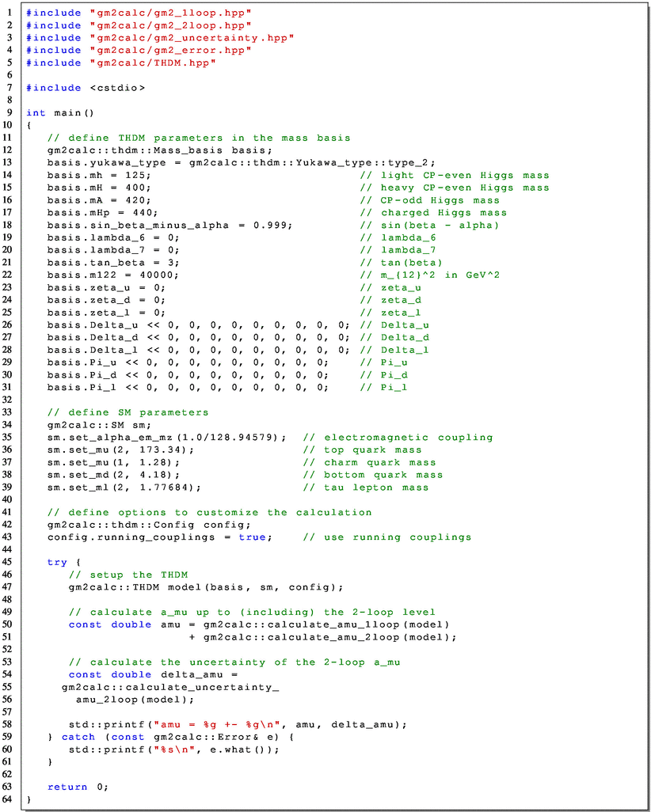Click the "gm2calc/THDM.hpp" include string
Screen dimensions: 651x812
point(154,63)
